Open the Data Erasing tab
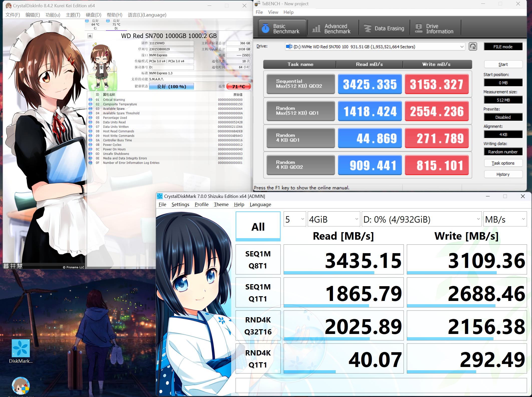This screenshot has width=532, height=397. pyautogui.click(x=384, y=29)
